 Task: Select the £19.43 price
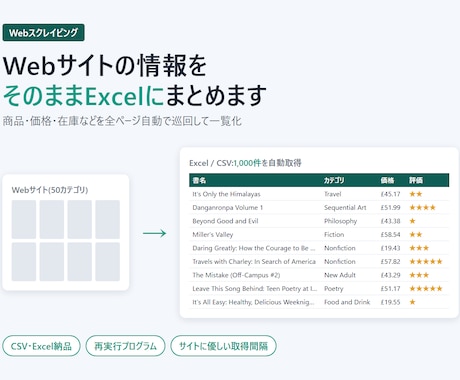tap(390, 248)
